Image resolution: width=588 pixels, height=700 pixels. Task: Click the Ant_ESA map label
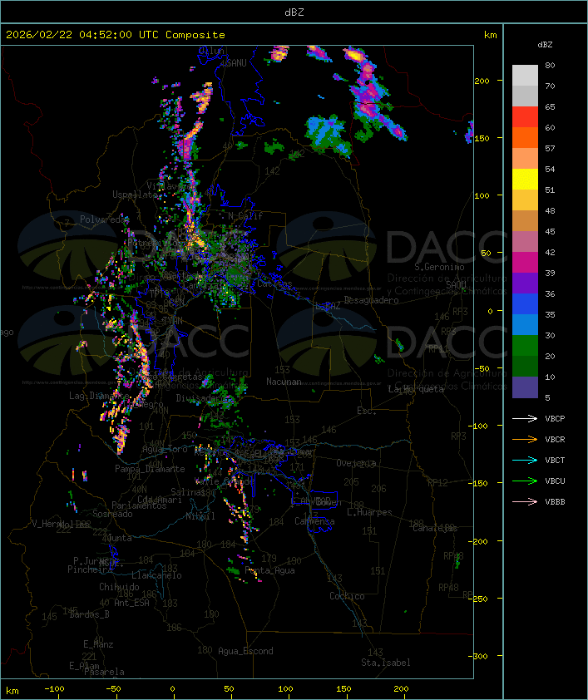coord(131,603)
